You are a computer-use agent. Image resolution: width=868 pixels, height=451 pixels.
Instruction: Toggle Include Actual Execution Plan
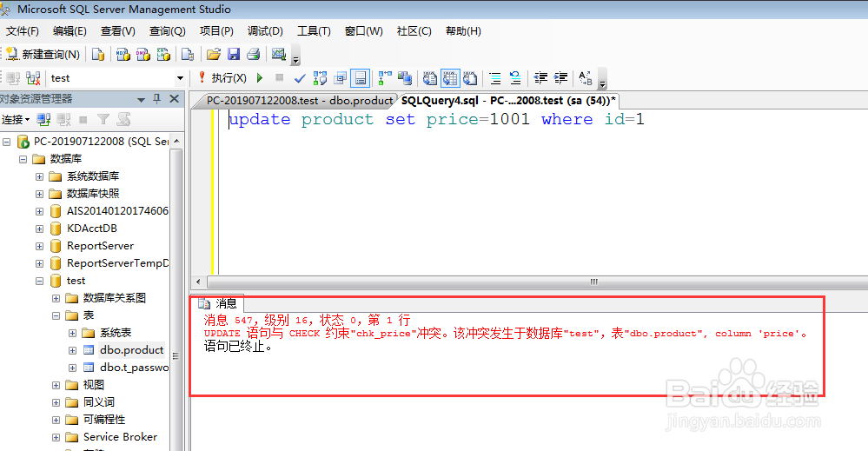pos(385,78)
